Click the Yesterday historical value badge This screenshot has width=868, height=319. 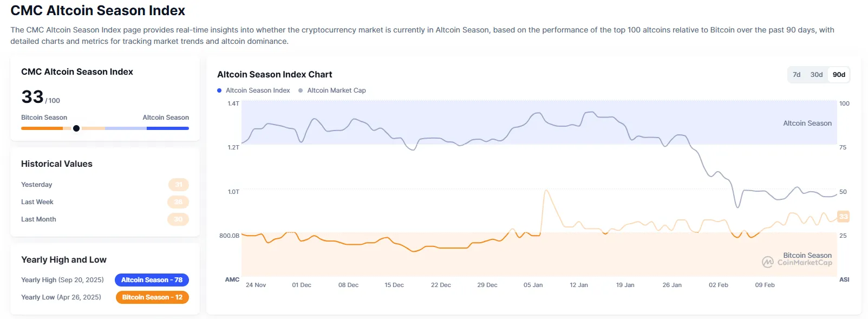click(179, 185)
